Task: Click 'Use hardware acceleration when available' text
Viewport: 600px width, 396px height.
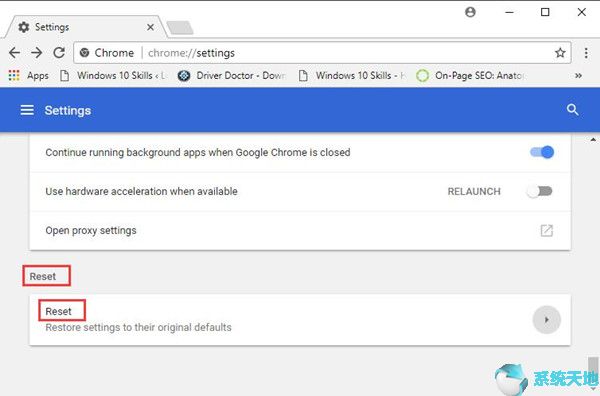Action: [141, 191]
